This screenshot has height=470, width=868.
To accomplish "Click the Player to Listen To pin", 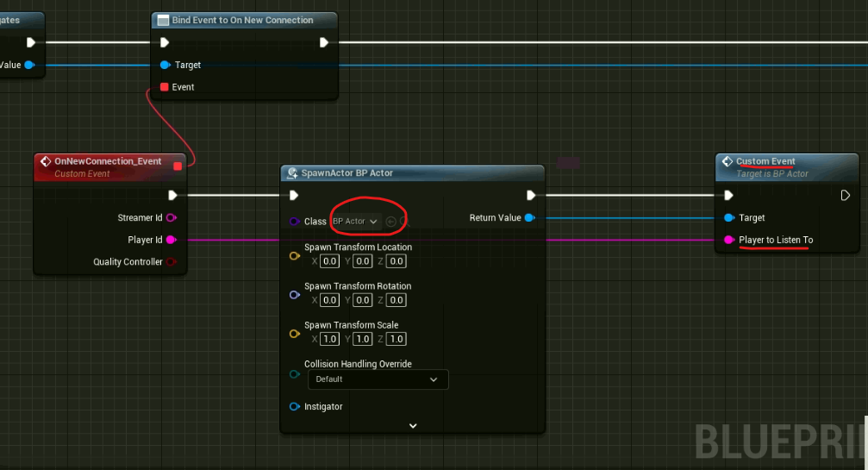I will tap(729, 240).
